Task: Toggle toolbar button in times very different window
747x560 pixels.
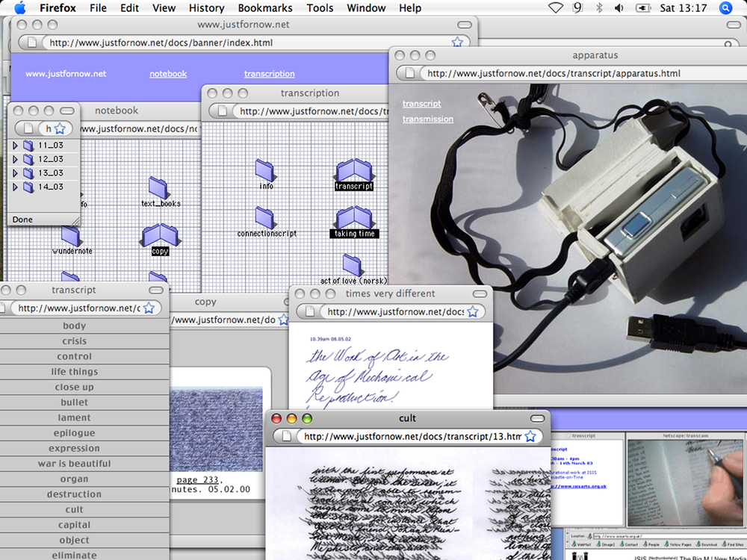Action: pyautogui.click(x=480, y=293)
